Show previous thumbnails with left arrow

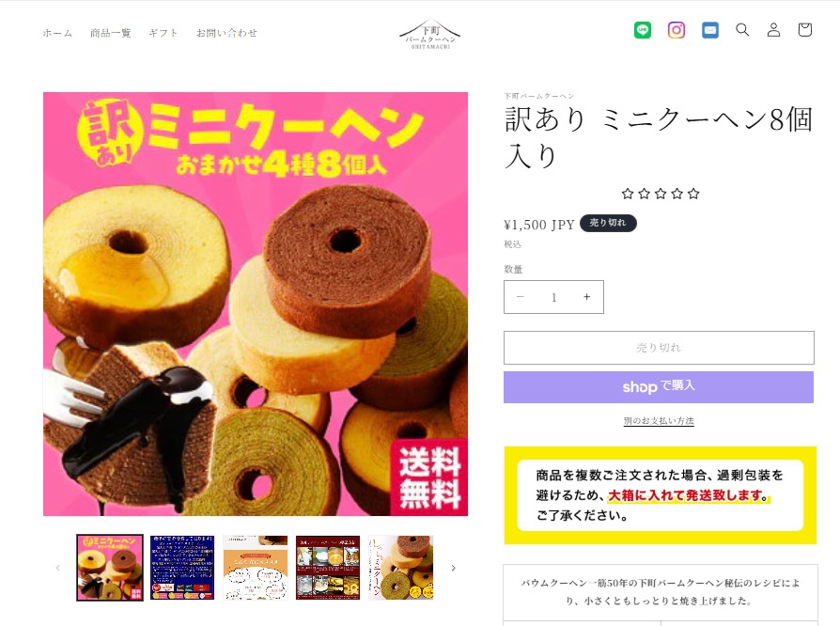tap(58, 568)
